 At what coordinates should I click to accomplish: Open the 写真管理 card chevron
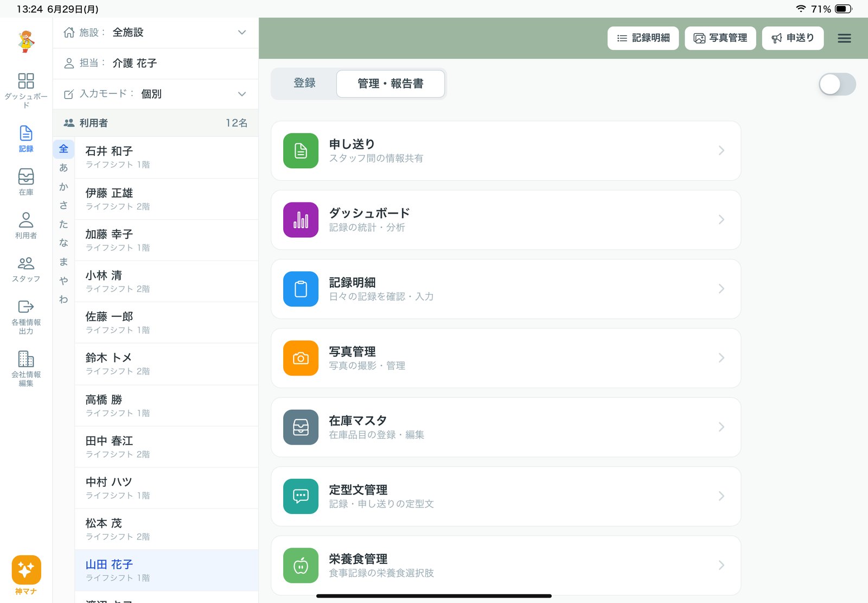coord(722,358)
